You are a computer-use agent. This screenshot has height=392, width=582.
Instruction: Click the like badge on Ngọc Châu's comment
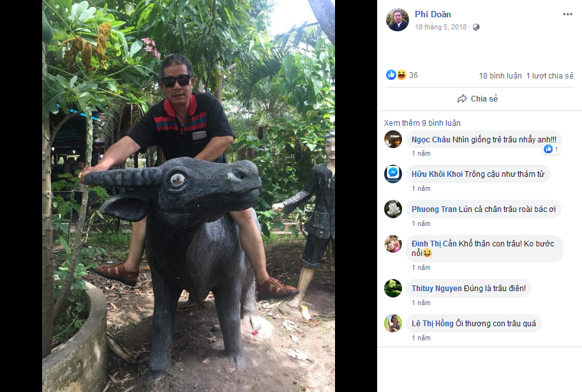click(551, 149)
